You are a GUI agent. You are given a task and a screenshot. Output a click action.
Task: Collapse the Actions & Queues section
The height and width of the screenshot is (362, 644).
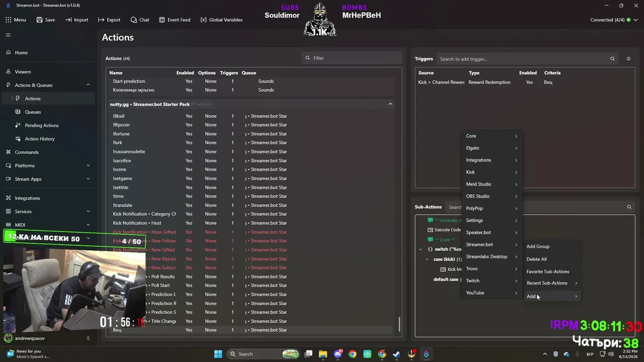click(x=88, y=85)
